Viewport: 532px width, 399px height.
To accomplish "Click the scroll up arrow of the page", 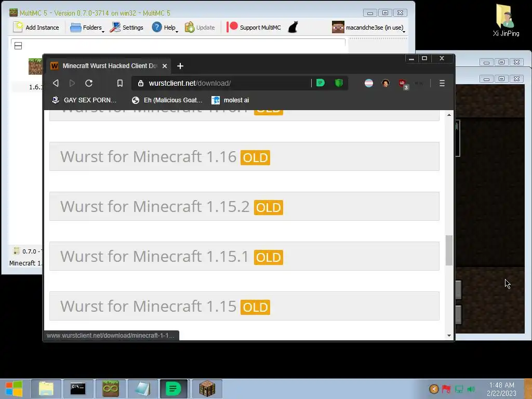I will coord(449,115).
